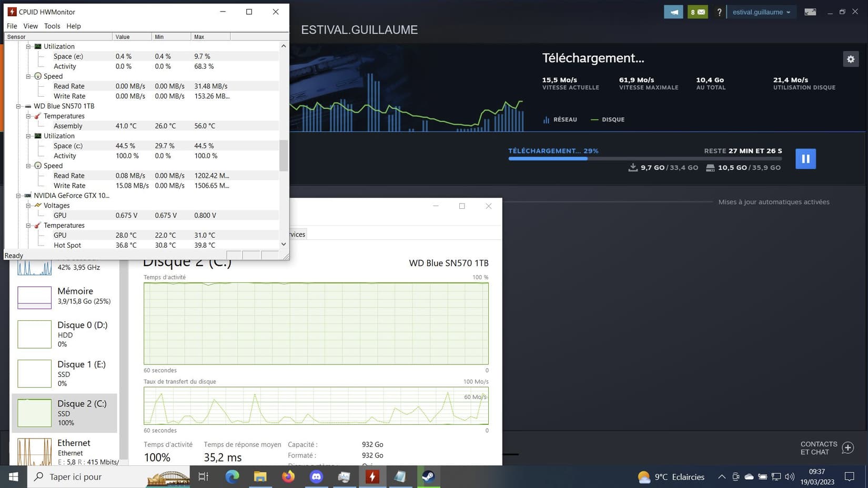Open Steam announcements megaphone icon
The height and width of the screenshot is (488, 868).
click(x=673, y=12)
